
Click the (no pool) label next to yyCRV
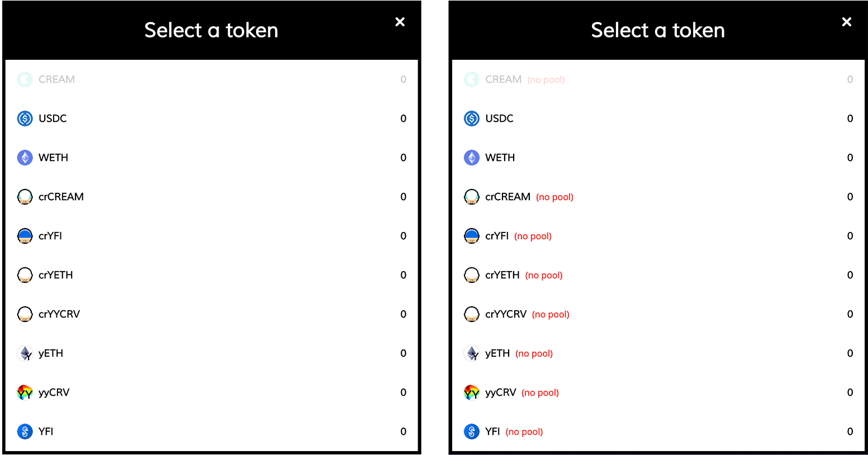coord(540,393)
